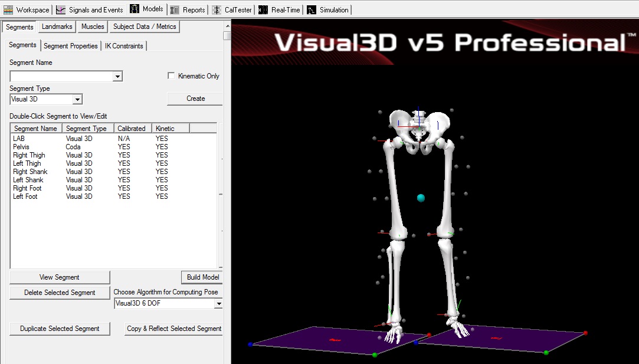Select the Pelvis segment row
This screenshot has height=364, width=639.
(113, 147)
